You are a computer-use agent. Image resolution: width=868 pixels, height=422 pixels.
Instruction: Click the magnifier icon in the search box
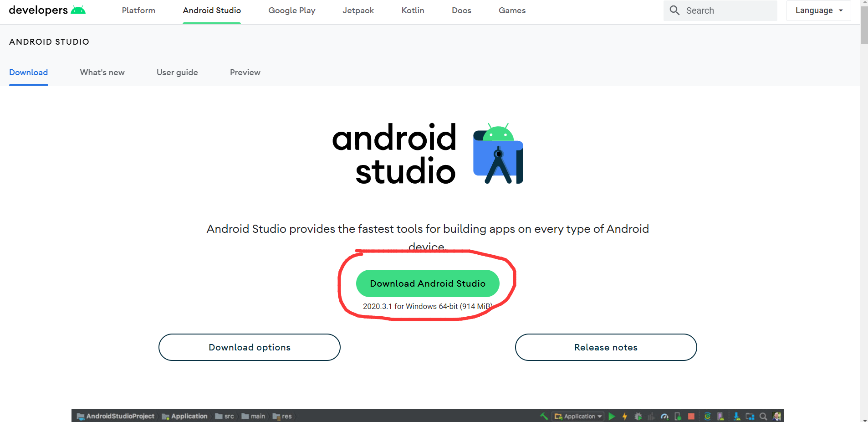674,10
